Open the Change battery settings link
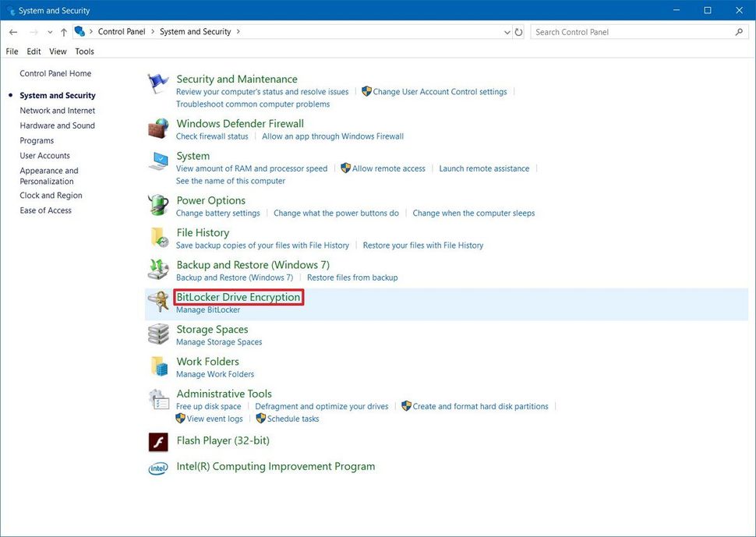Image resolution: width=756 pixels, height=537 pixels. pyautogui.click(x=218, y=213)
